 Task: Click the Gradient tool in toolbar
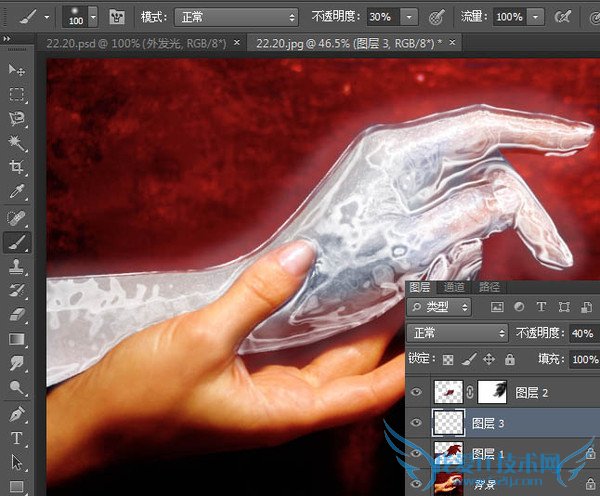(17, 340)
